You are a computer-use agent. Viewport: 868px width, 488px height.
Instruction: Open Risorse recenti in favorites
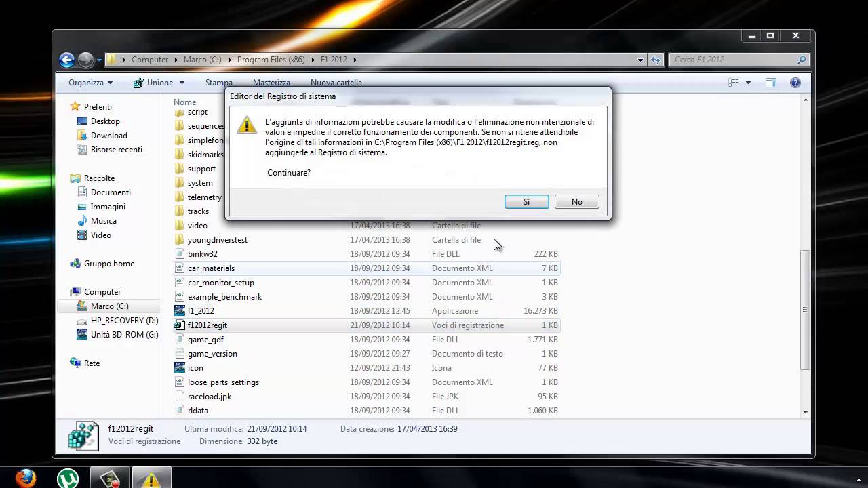117,150
